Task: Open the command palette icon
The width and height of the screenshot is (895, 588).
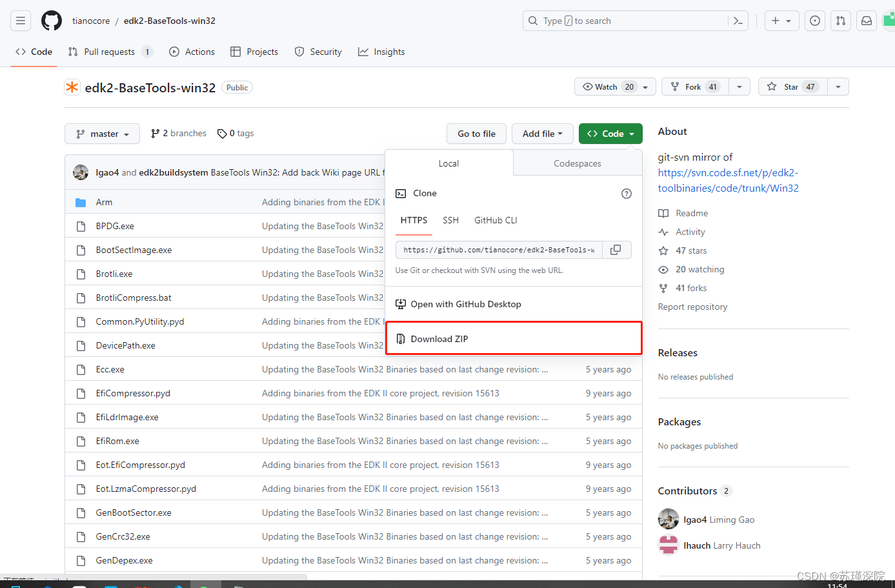Action: point(738,21)
